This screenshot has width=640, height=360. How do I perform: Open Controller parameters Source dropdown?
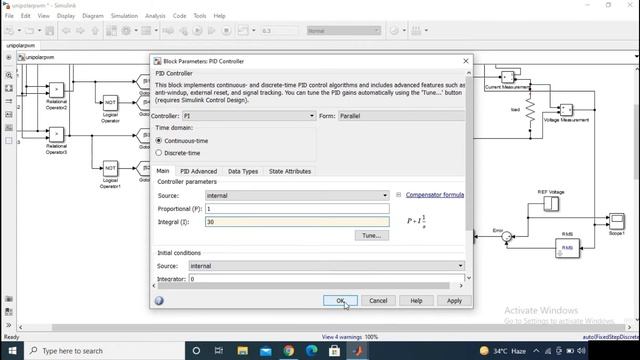point(297,196)
